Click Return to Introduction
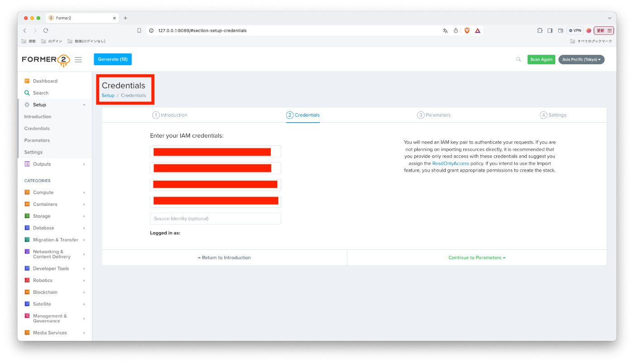634x364 pixels. click(x=224, y=258)
